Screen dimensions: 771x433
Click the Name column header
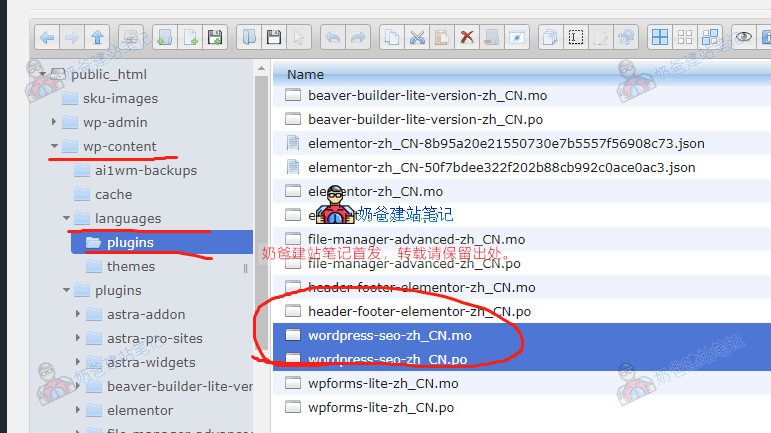coord(305,74)
